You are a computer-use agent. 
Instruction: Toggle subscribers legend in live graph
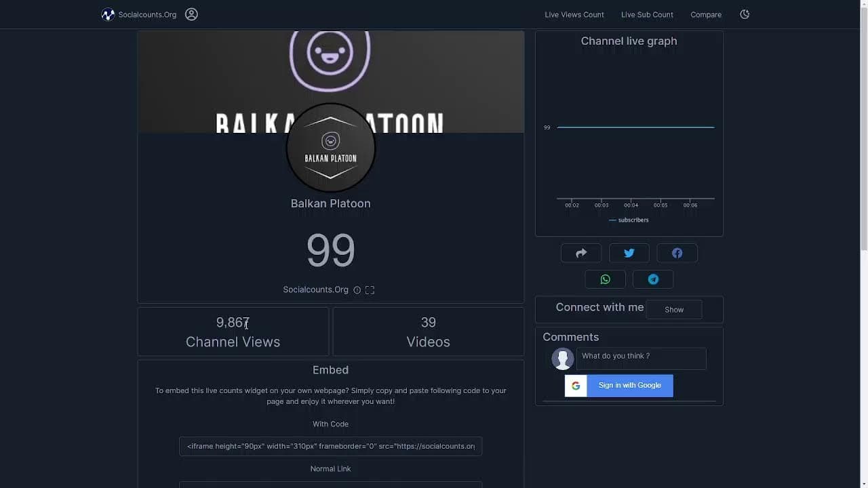click(x=629, y=220)
